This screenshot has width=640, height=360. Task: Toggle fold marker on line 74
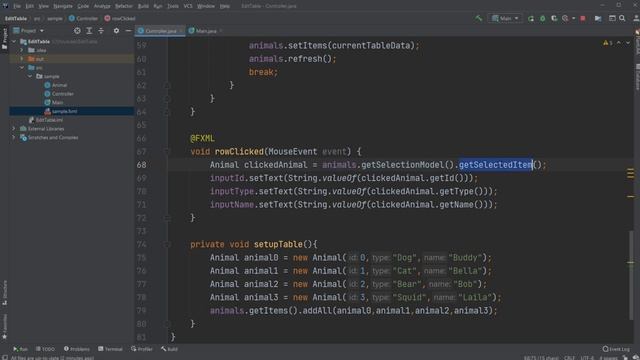click(x=167, y=244)
